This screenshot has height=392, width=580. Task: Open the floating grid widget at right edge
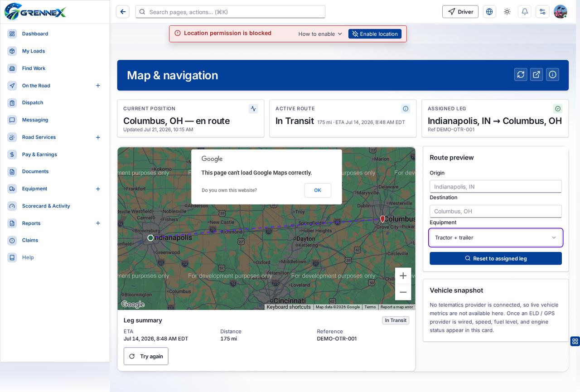(x=575, y=341)
